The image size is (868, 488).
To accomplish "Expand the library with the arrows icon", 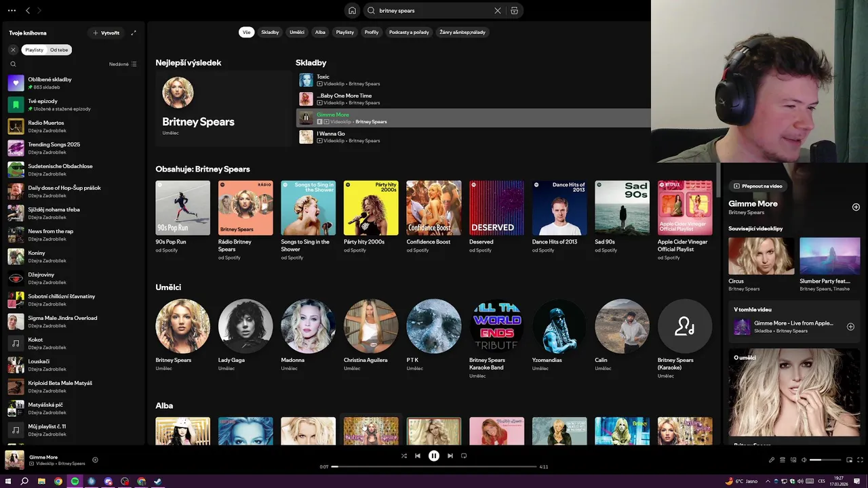I will (134, 33).
